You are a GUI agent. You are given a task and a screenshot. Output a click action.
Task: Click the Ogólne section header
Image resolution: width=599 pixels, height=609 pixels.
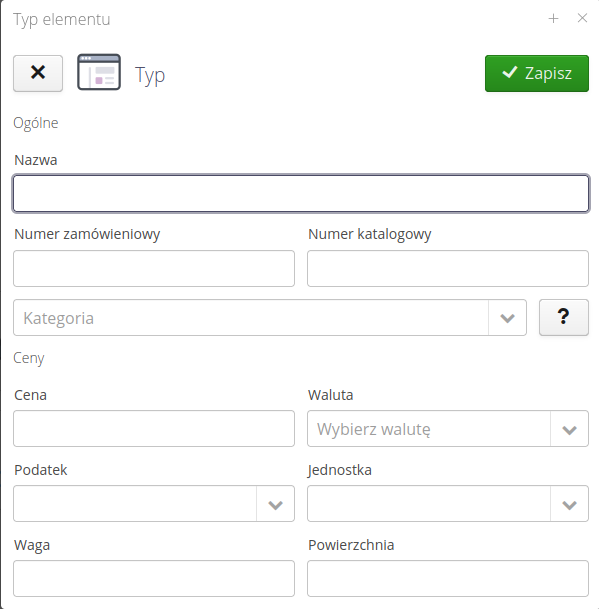(x=36, y=124)
